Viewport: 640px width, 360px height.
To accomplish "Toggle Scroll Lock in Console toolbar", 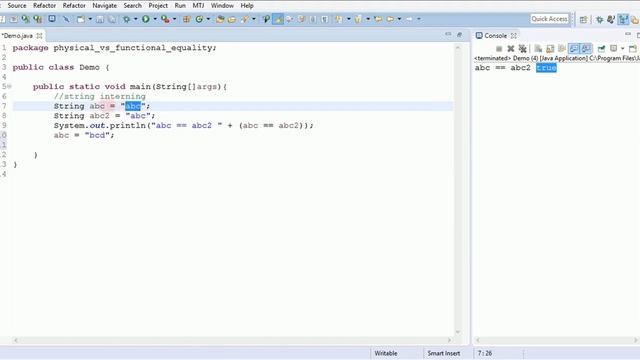I will pyautogui.click(x=550, y=49).
